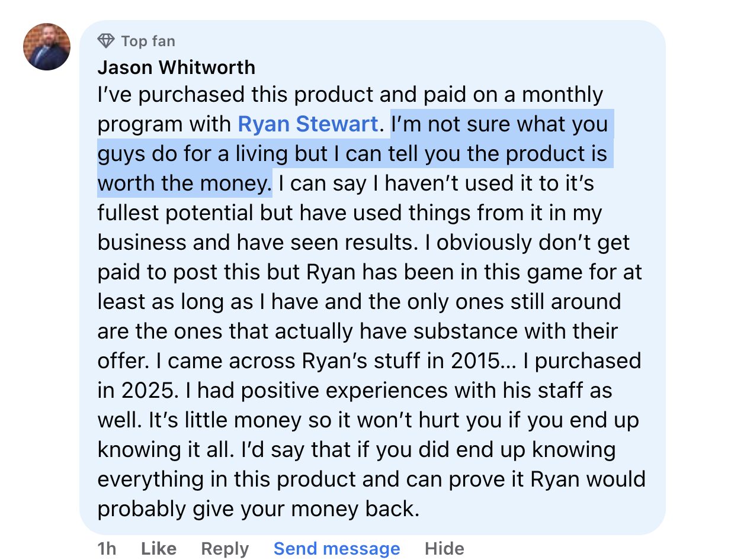Click the highlighted phrase "worth the money."

184,184
